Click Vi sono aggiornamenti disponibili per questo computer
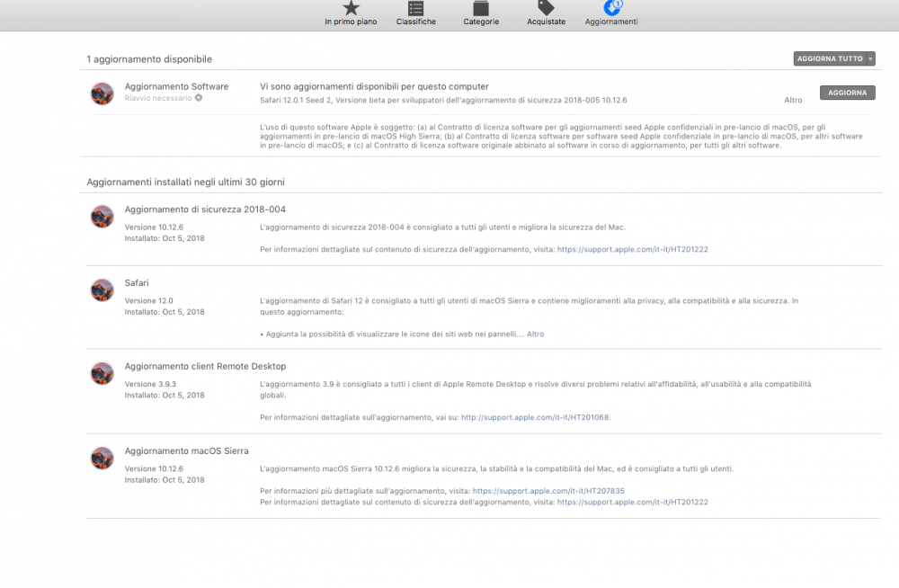899x588 pixels. coord(374,86)
